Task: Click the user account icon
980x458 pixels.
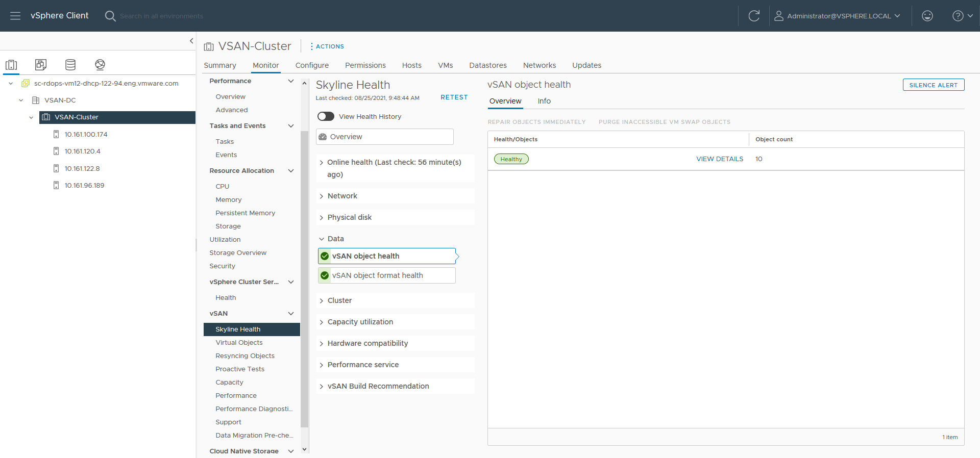Action: point(779,16)
